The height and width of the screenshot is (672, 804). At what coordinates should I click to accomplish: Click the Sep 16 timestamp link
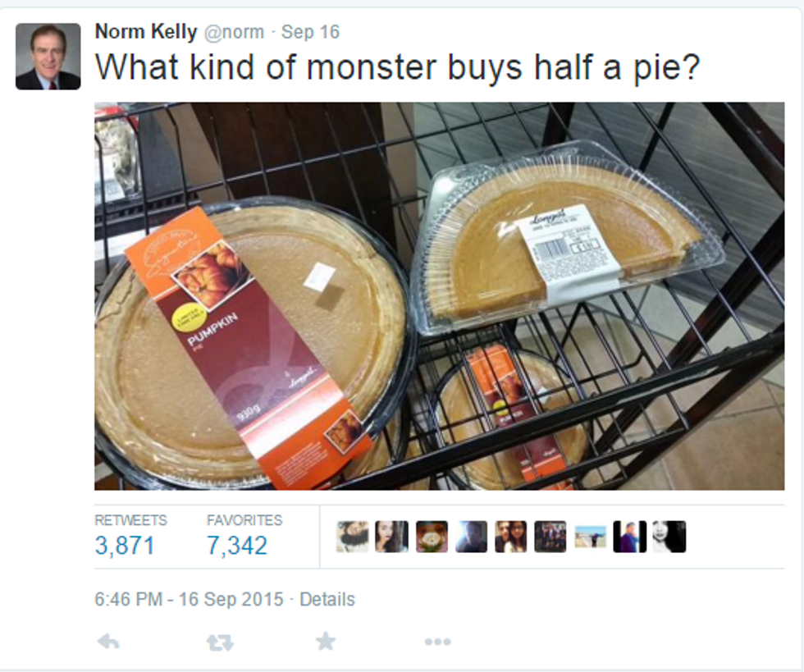click(x=310, y=32)
